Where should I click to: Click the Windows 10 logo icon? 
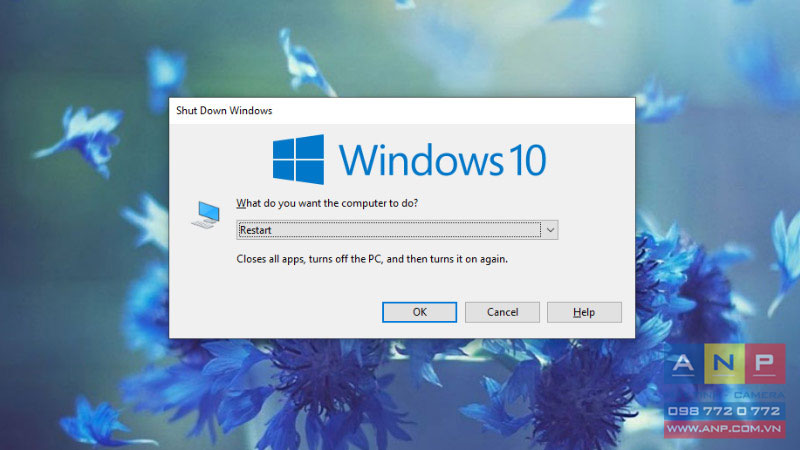coord(298,159)
